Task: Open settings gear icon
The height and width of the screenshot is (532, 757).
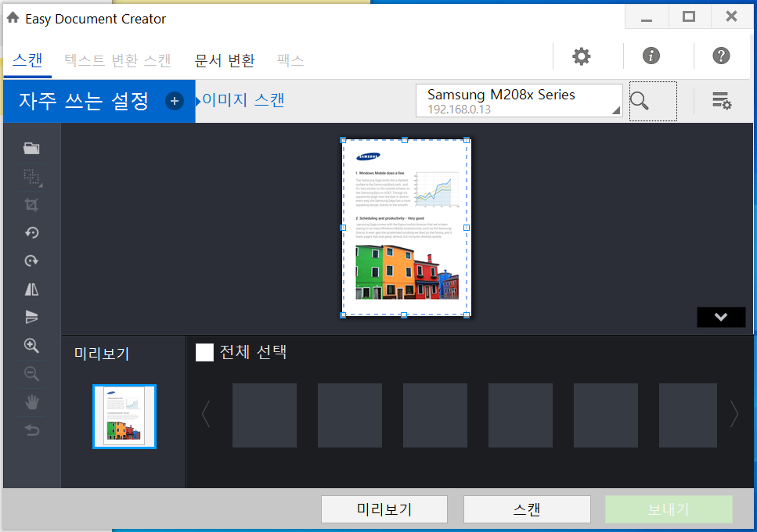Action: coord(582,56)
